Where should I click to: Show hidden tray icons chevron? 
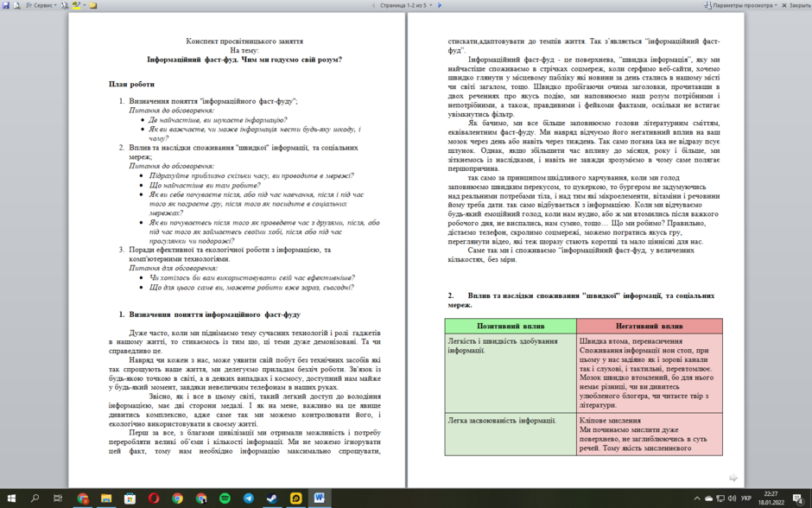click(697, 498)
